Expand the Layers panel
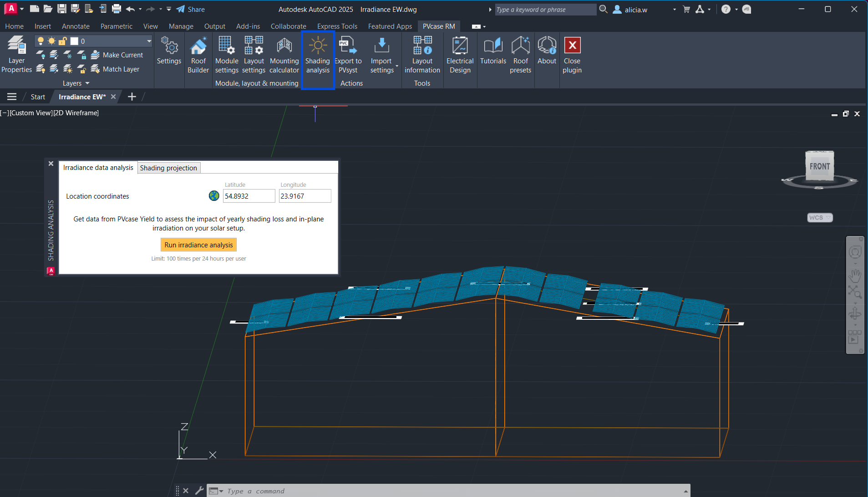The image size is (868, 497). click(76, 83)
